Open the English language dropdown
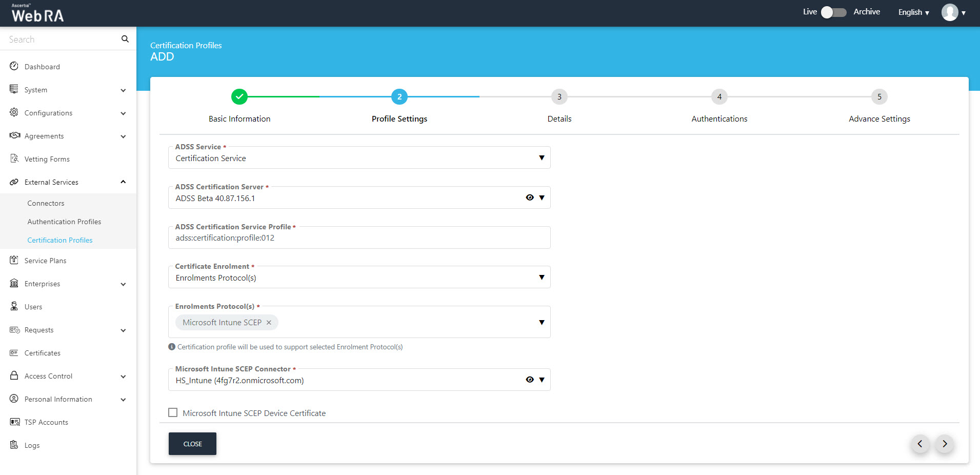 tap(914, 12)
